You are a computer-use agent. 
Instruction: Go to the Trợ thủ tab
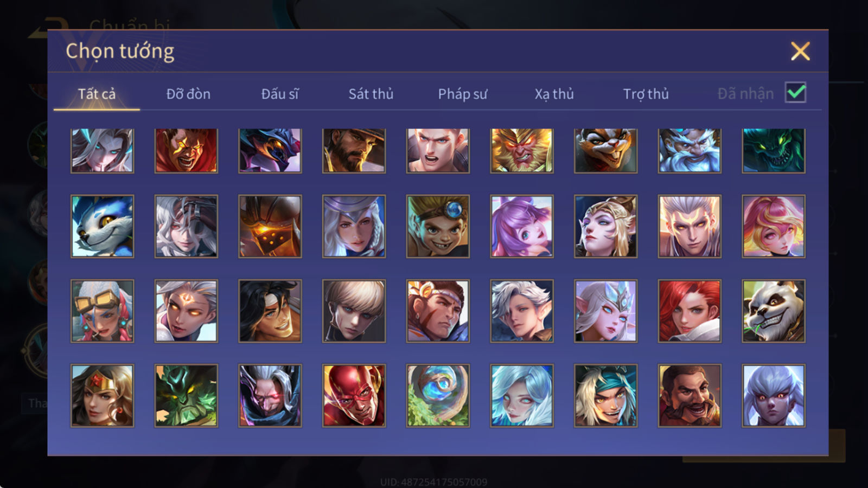[x=646, y=94]
